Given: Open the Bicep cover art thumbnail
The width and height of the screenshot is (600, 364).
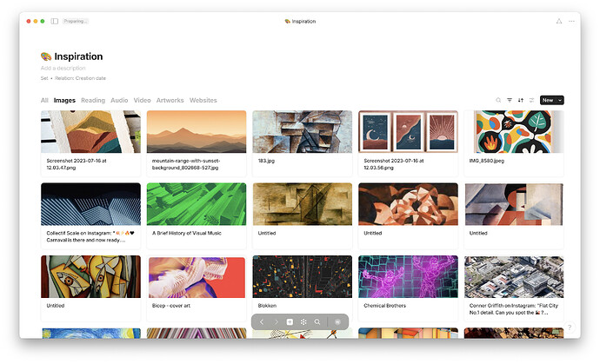Looking at the screenshot, I should click(197, 277).
